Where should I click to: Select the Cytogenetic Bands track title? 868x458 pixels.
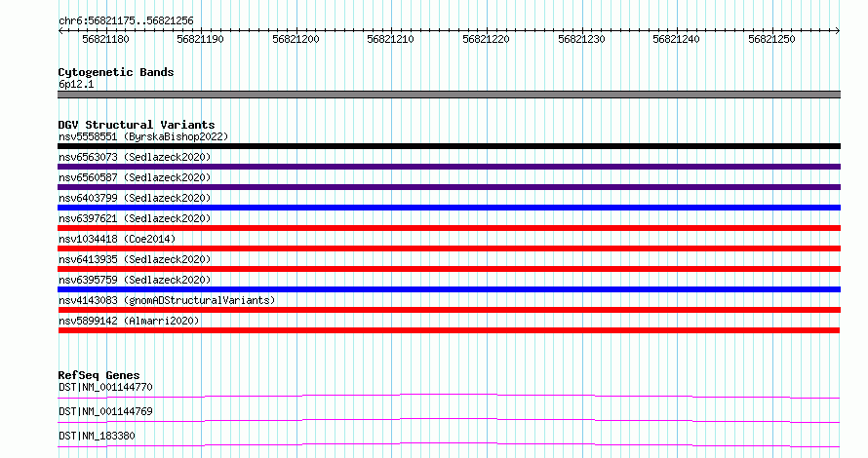tap(116, 72)
